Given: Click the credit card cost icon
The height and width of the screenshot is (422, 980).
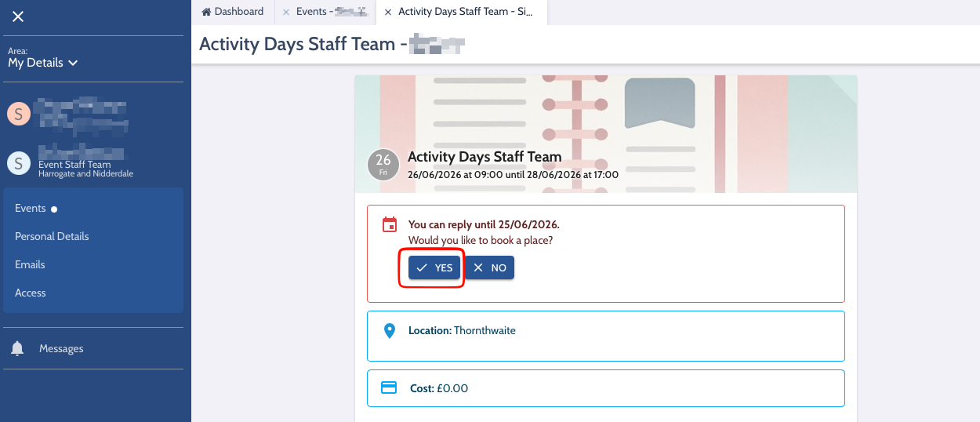Looking at the screenshot, I should 389,388.
